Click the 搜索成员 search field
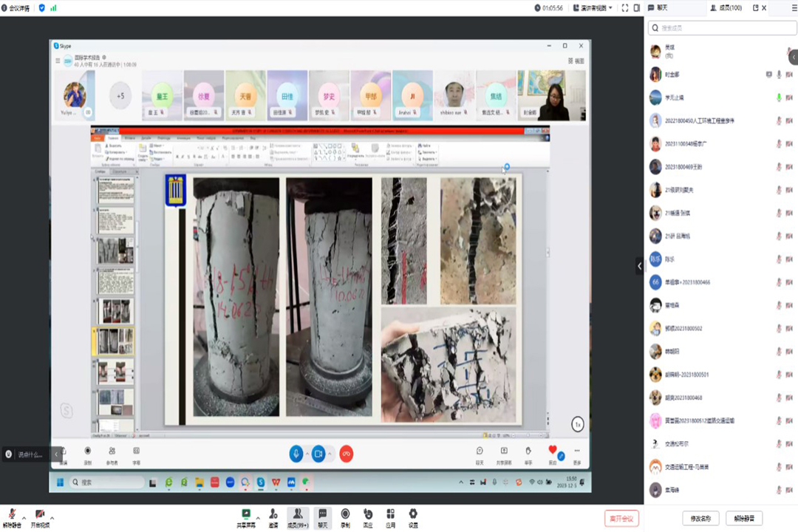This screenshot has height=532, width=798. [720, 28]
